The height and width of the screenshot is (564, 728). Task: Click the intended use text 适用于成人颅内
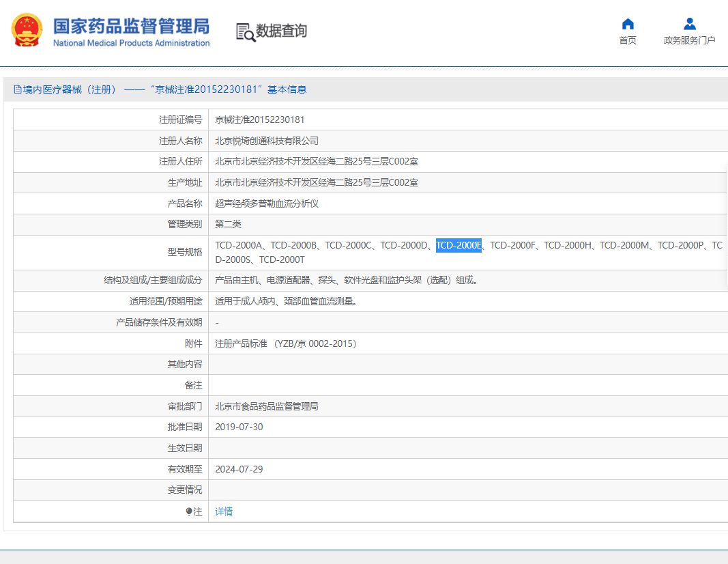pyautogui.click(x=286, y=302)
